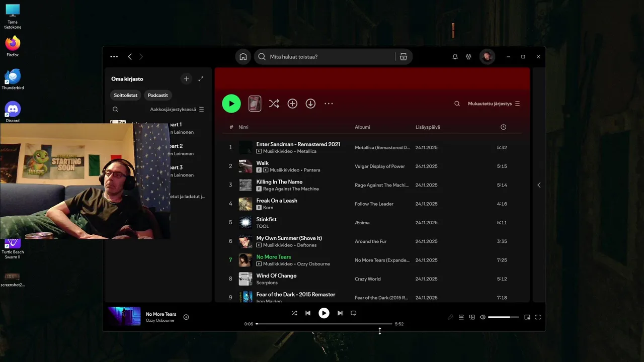Open the Rage Against The Machine artist link
The width and height of the screenshot is (644, 362).
291,189
